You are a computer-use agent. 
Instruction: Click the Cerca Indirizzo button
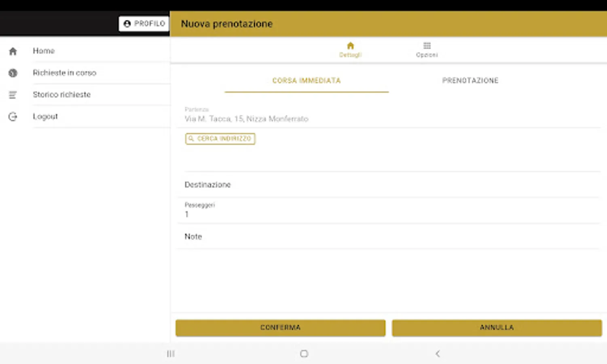point(220,139)
